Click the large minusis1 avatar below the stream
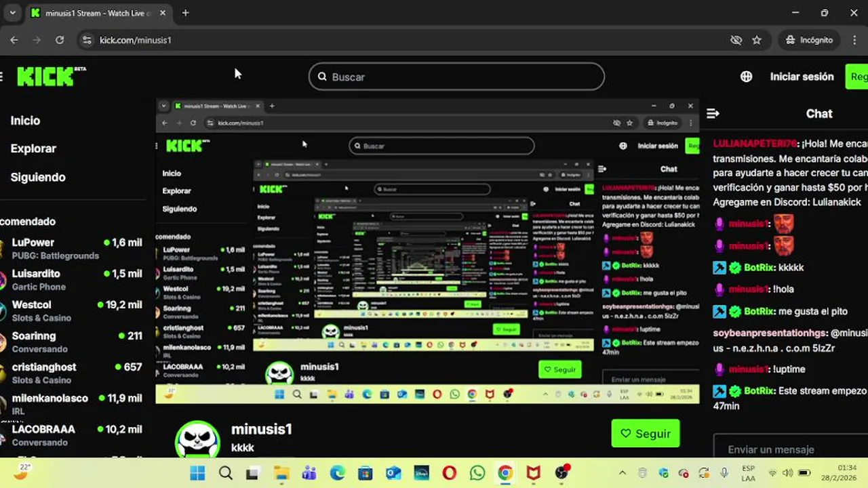868x488 pixels. coord(197,440)
